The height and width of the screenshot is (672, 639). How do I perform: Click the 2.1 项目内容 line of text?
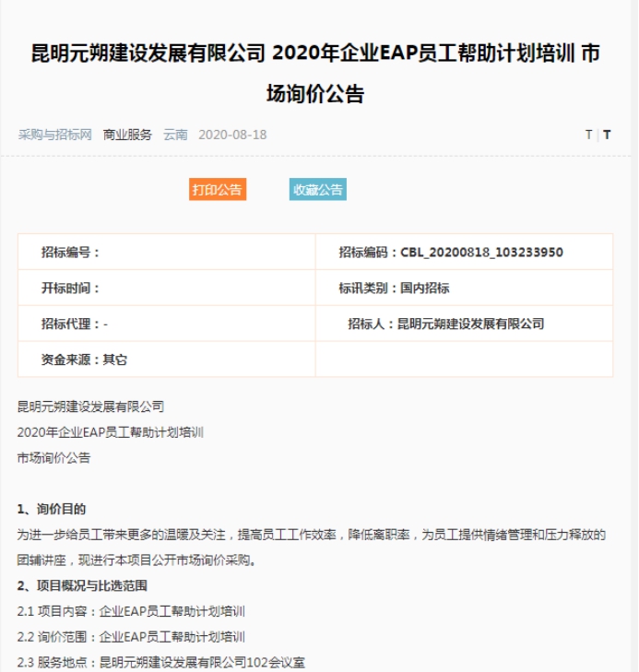pos(132,611)
